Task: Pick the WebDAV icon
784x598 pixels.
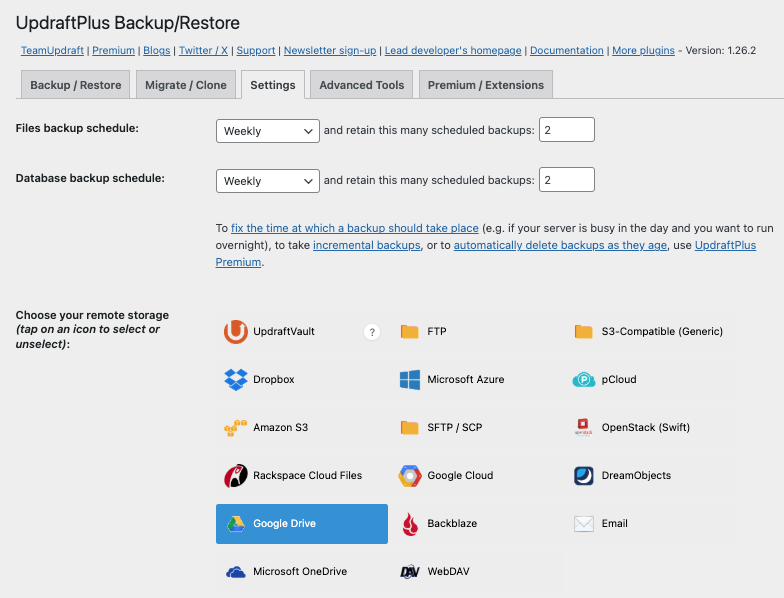Action: [x=410, y=572]
